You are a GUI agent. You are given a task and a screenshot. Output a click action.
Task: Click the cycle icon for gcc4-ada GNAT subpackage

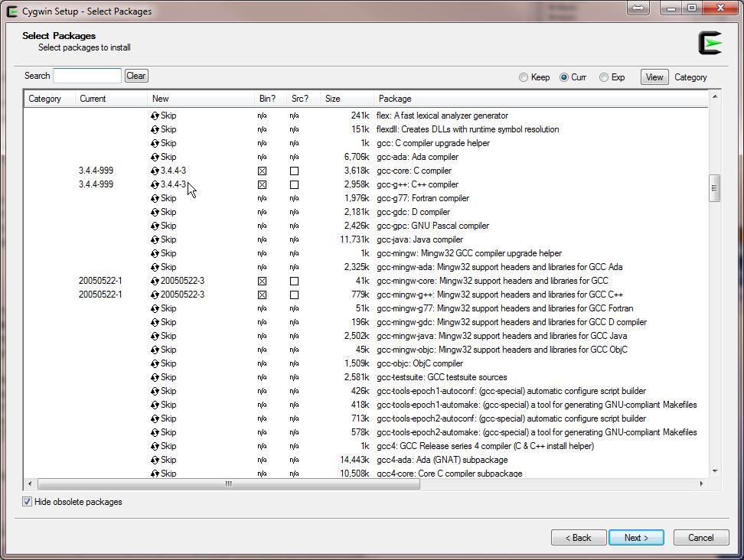coord(155,460)
